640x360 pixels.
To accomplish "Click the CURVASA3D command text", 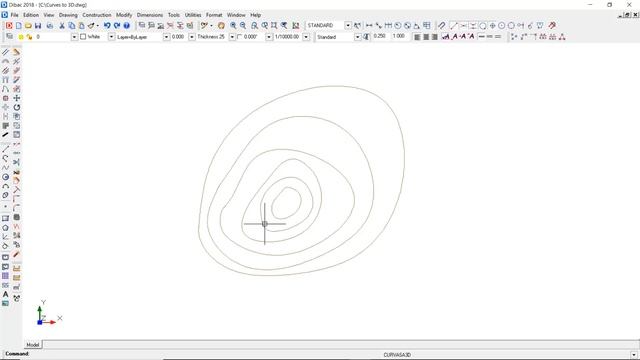I will pos(397,355).
